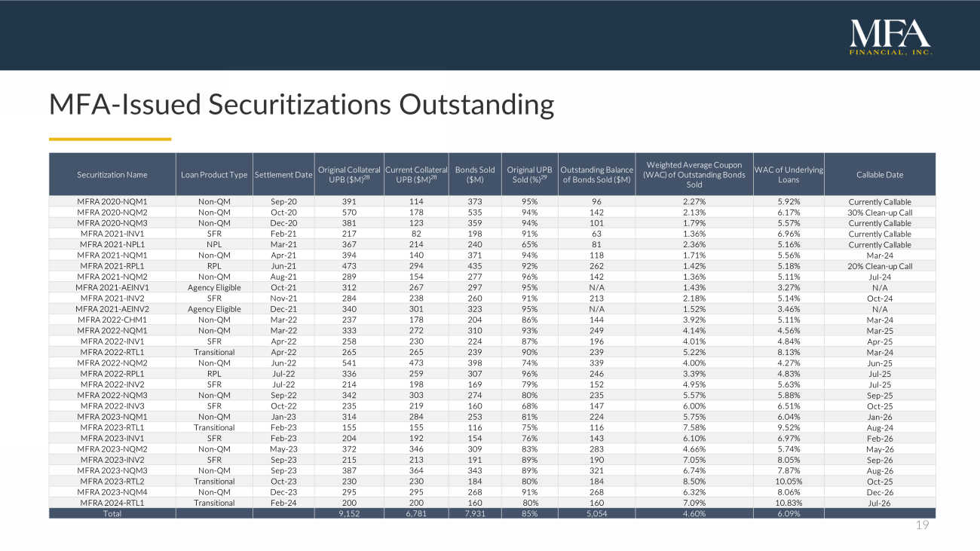Click the yellow accent line under the title
The width and height of the screenshot is (980, 551).
(x=110, y=139)
